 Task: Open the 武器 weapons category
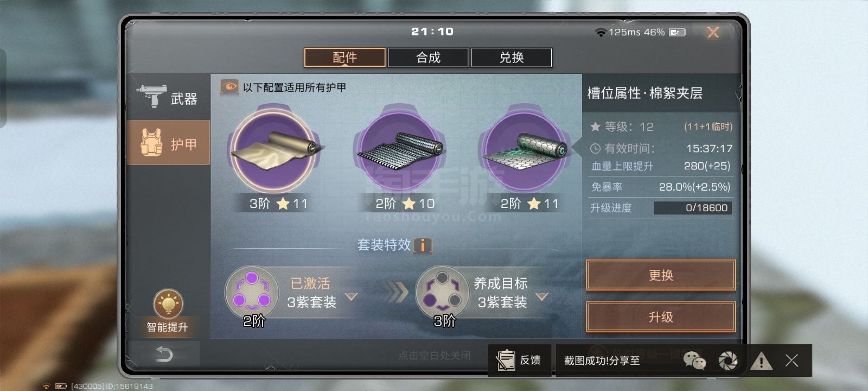[x=168, y=98]
